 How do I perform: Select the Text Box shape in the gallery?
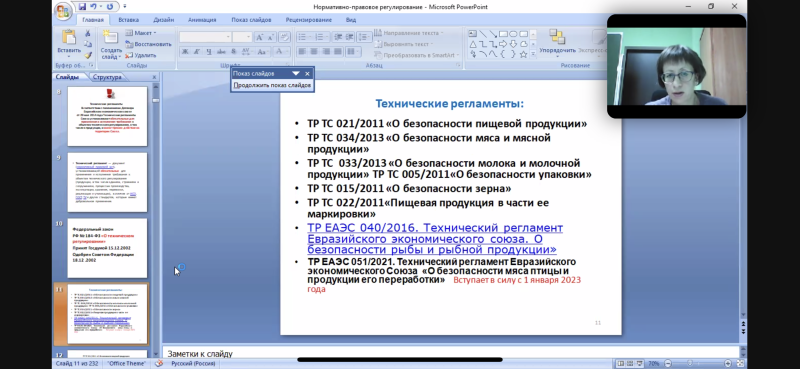click(472, 34)
